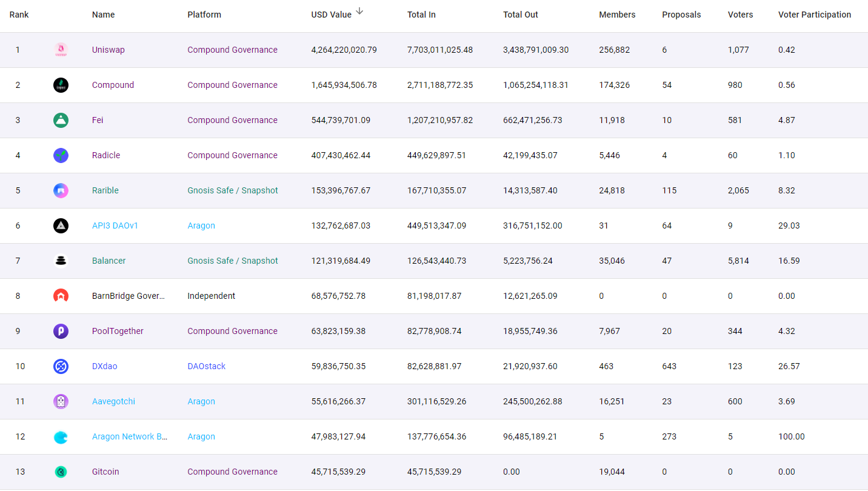Screen dimensions: 868x491
Task: Open the Aavegotchi DAO link
Action: (x=113, y=401)
